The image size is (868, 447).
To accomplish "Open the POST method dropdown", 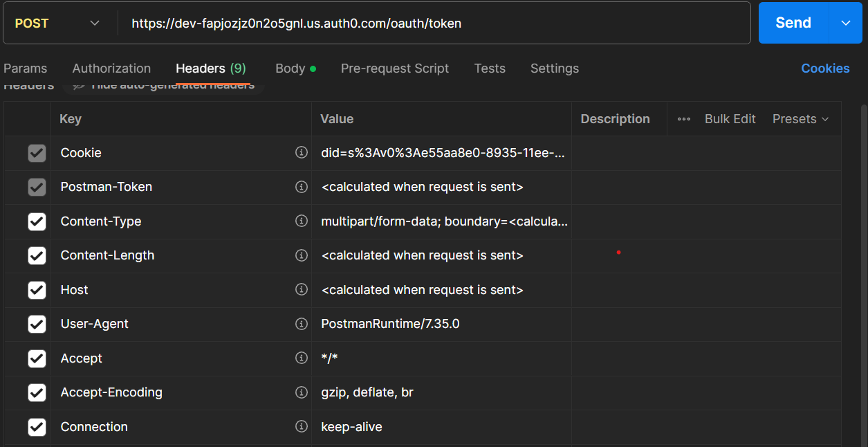I will [x=57, y=23].
